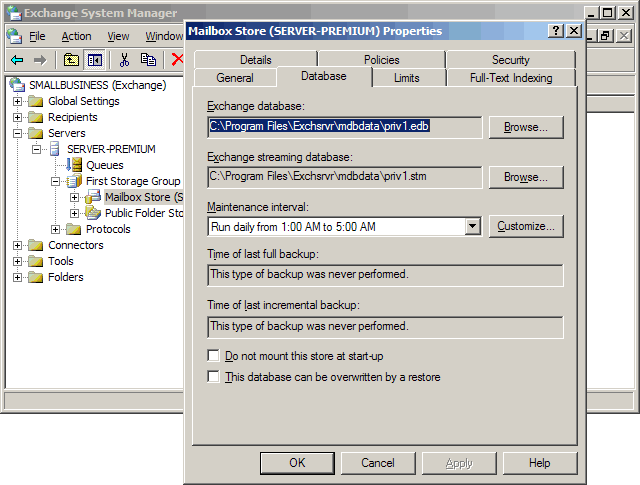
Task: Select the Database tab
Action: click(x=324, y=76)
